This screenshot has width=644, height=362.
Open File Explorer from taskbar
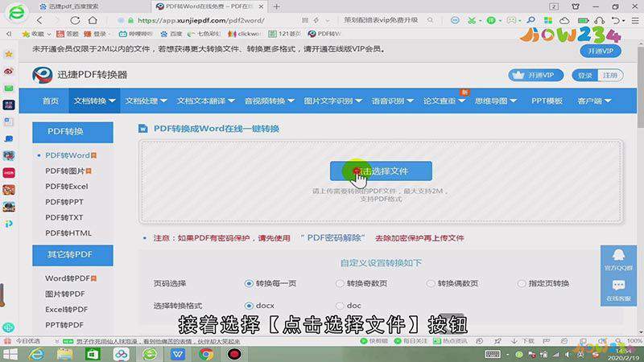tap(64, 354)
